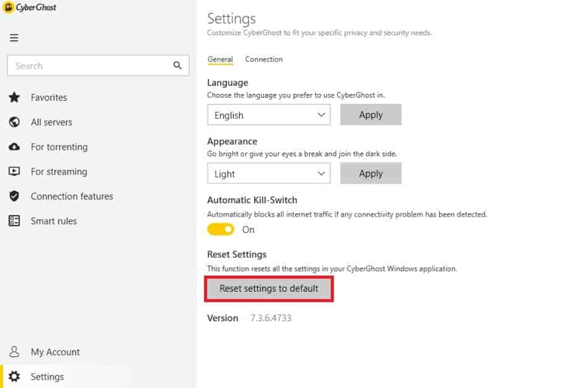Click the My Account person icon
Image resolution: width=588 pixels, height=388 pixels.
point(14,352)
